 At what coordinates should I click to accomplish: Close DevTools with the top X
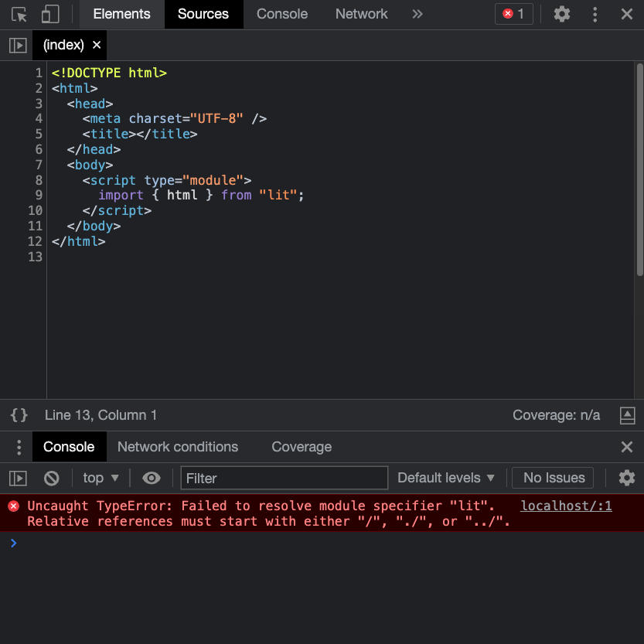point(627,14)
